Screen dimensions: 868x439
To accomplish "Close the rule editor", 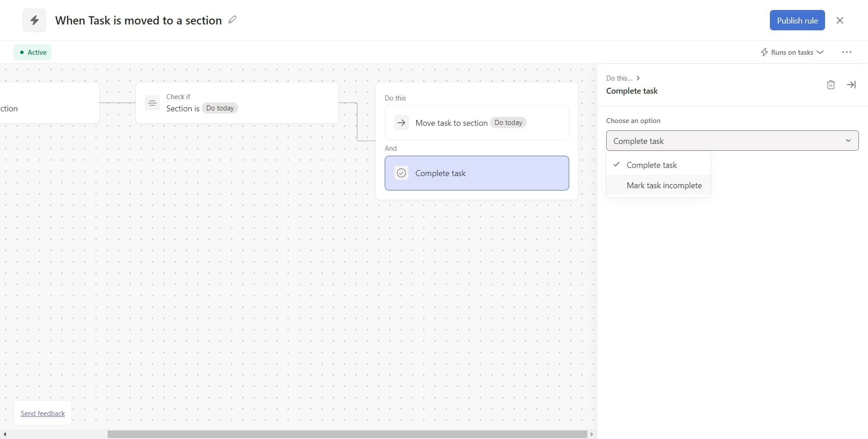I will [x=840, y=20].
